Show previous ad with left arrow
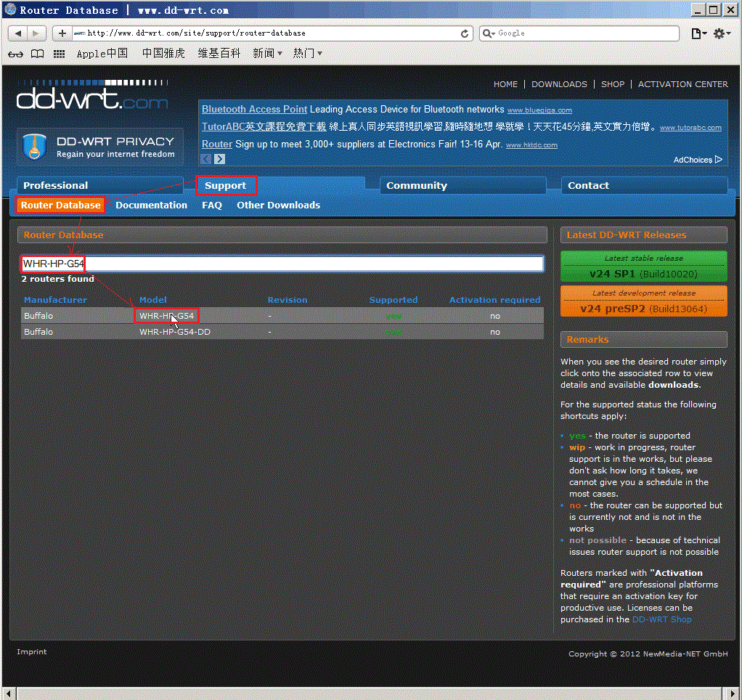This screenshot has width=742, height=700. point(206,159)
